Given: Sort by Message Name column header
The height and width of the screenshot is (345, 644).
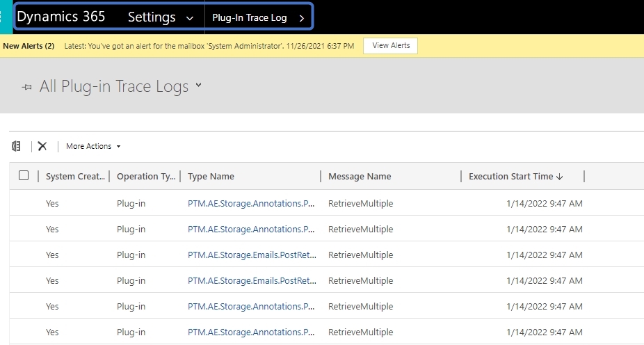Looking at the screenshot, I should pos(360,177).
